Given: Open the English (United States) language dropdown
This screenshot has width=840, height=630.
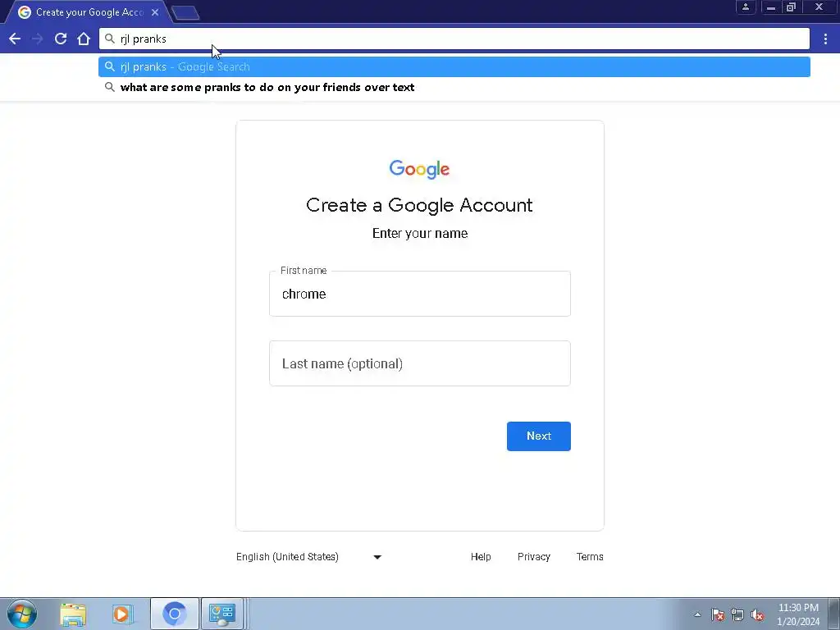Looking at the screenshot, I should click(309, 557).
